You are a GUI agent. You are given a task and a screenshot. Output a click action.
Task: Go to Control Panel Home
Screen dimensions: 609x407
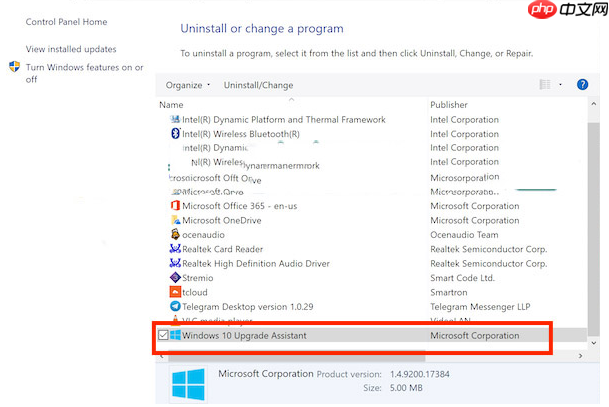coord(66,22)
